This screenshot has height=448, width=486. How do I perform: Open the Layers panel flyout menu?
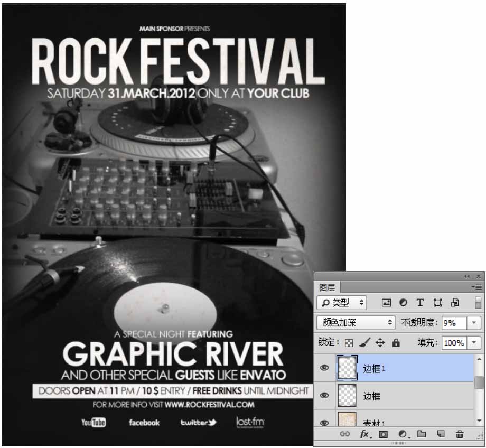point(476,287)
